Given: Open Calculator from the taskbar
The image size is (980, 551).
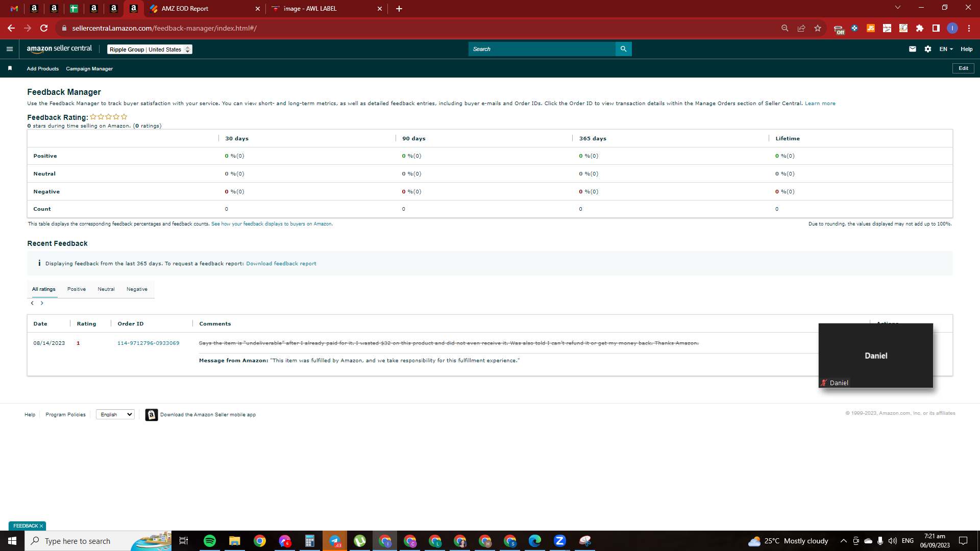Looking at the screenshot, I should point(310,541).
